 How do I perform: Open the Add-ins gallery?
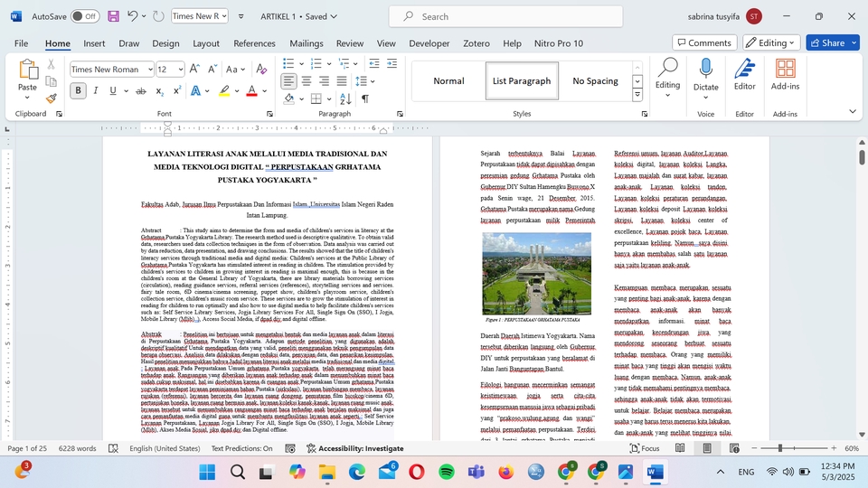[x=785, y=75]
